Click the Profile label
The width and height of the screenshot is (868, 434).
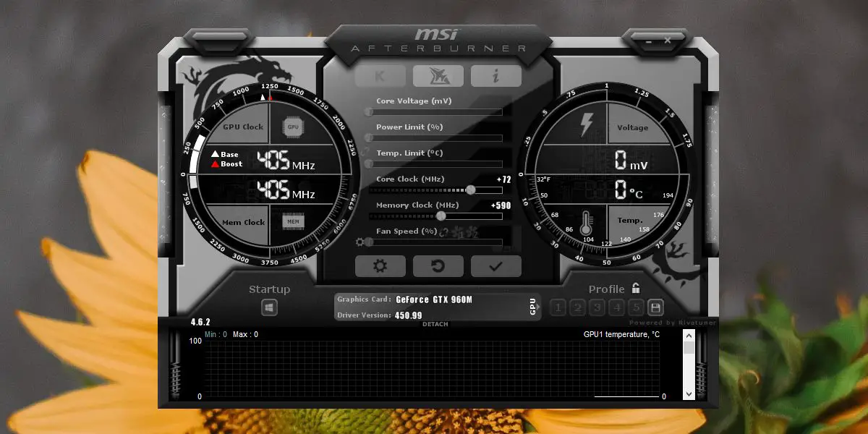click(606, 289)
